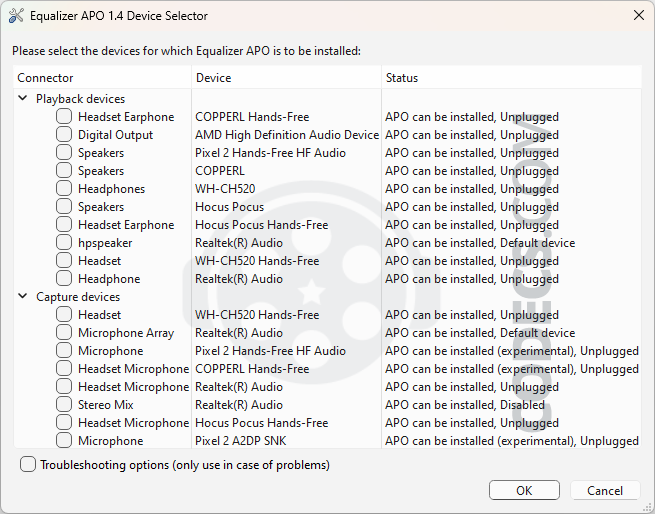Check the Realtek Headphone playback checkbox
Screen dimensions: 655x514
point(64,278)
